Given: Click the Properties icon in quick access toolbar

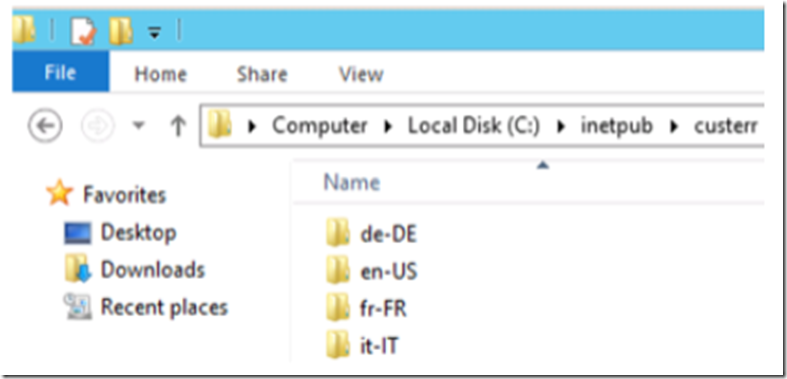Looking at the screenshot, I should click(83, 32).
